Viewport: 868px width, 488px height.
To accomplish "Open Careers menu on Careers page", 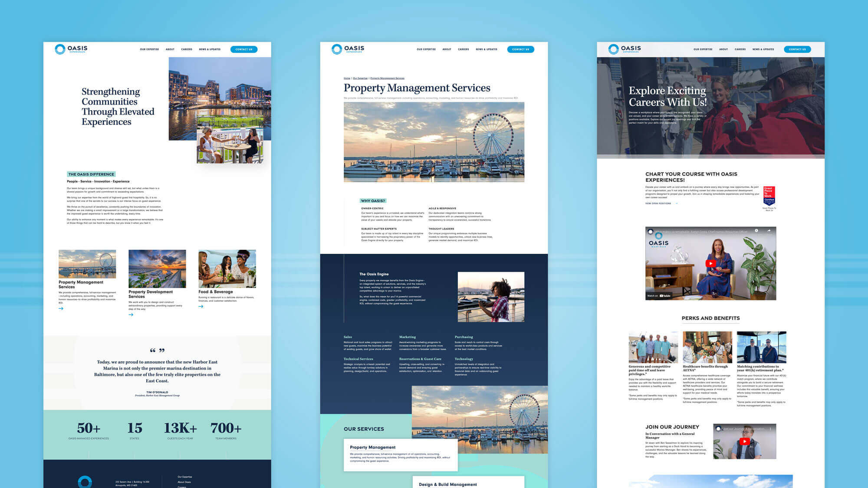I will (x=740, y=49).
